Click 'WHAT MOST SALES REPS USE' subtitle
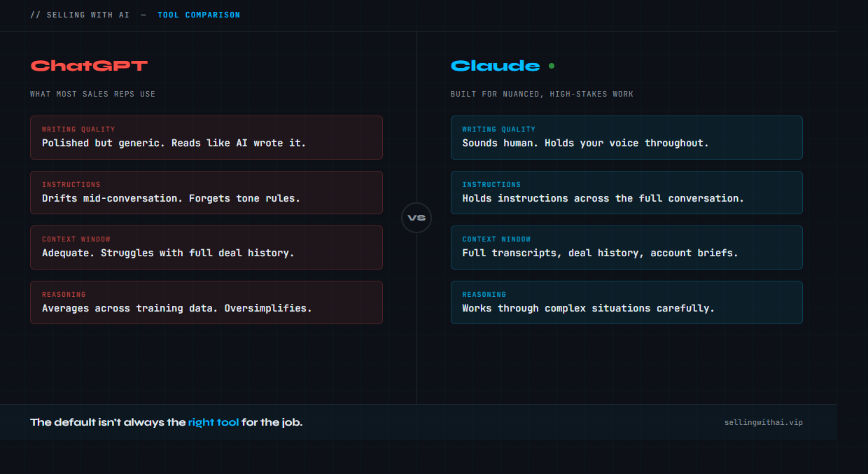This screenshot has width=868, height=474. click(x=93, y=94)
